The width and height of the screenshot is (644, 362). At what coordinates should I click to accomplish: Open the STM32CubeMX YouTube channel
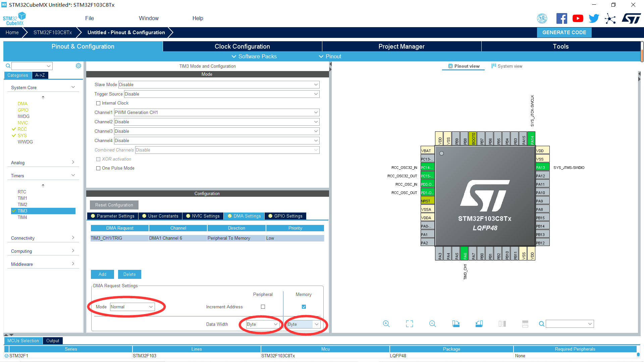[x=578, y=18]
